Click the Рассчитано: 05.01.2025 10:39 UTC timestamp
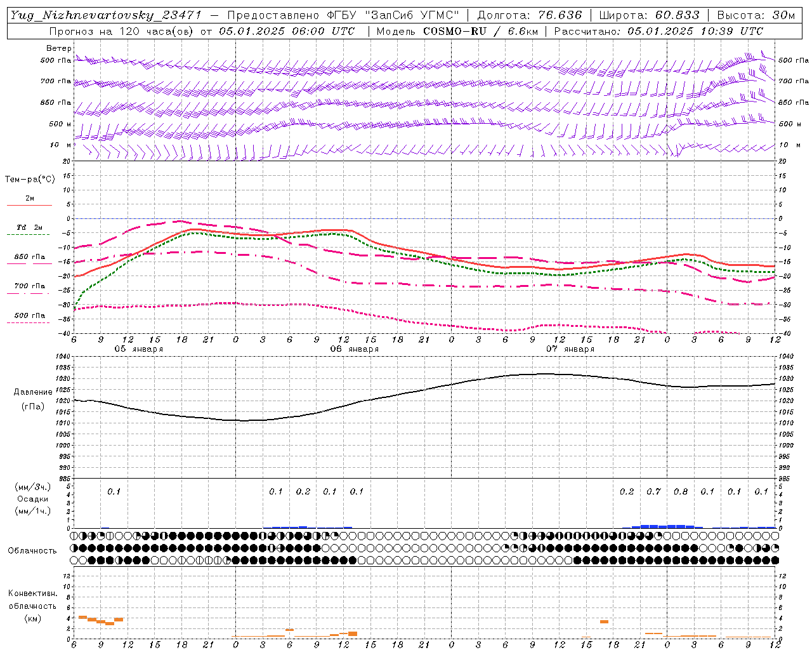The width and height of the screenshot is (812, 650). pos(658,31)
